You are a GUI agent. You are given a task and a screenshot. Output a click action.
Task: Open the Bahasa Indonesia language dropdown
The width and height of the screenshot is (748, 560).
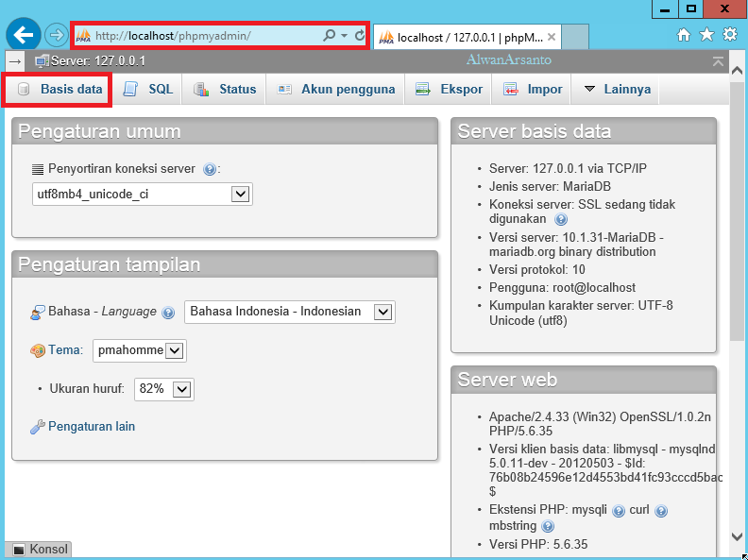[290, 312]
